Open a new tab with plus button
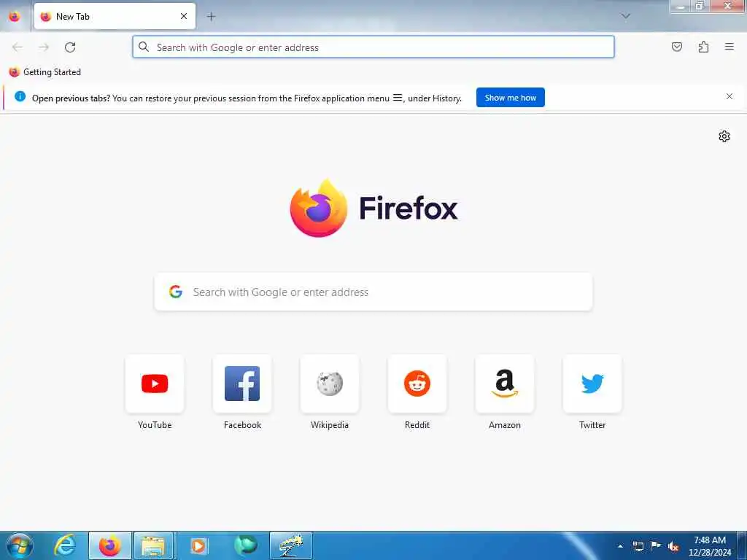 pos(211,17)
